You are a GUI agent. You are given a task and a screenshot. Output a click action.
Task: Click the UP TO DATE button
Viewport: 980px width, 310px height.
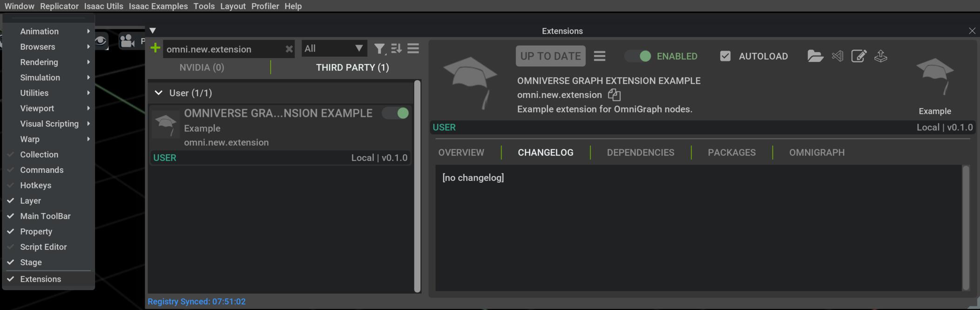[550, 56]
